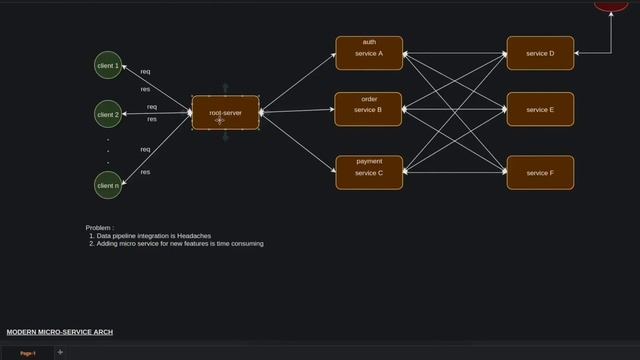The image size is (640, 360).
Task: Click the 'req' label above client n
Action: click(145, 149)
